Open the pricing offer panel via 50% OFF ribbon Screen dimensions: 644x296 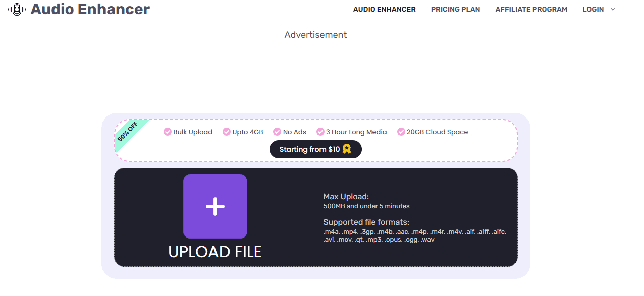coord(126,132)
